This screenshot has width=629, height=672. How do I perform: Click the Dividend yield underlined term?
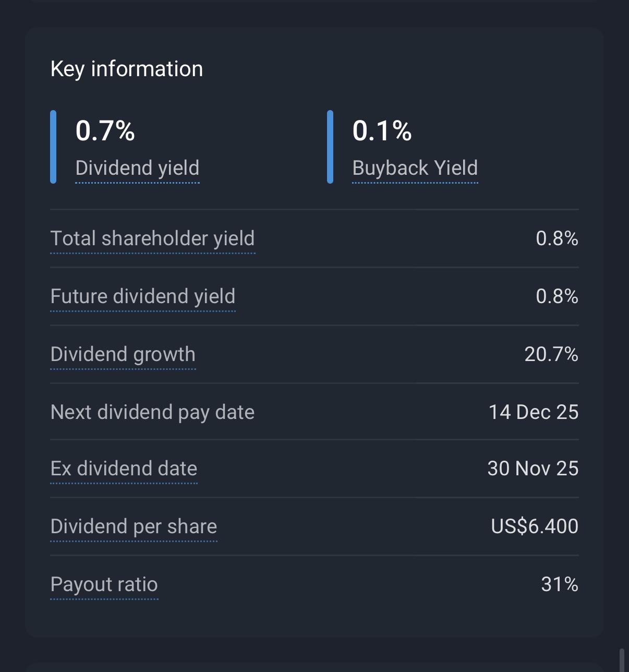pos(137,168)
